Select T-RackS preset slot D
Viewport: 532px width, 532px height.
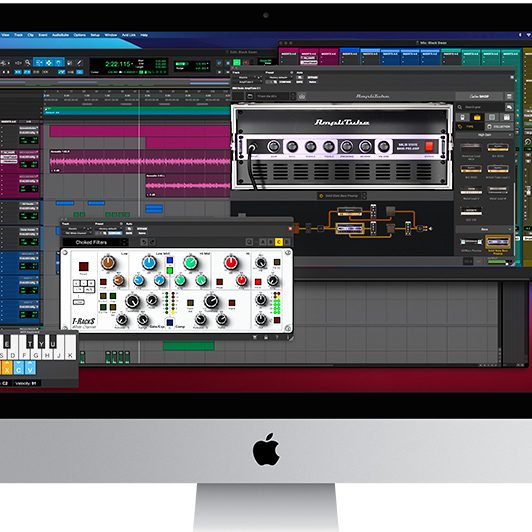(287, 242)
